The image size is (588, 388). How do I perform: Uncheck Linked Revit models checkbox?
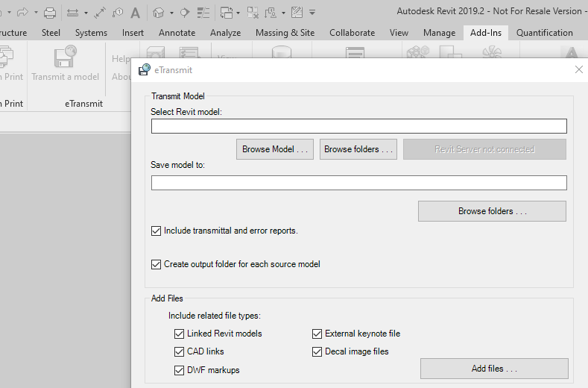[x=180, y=334]
